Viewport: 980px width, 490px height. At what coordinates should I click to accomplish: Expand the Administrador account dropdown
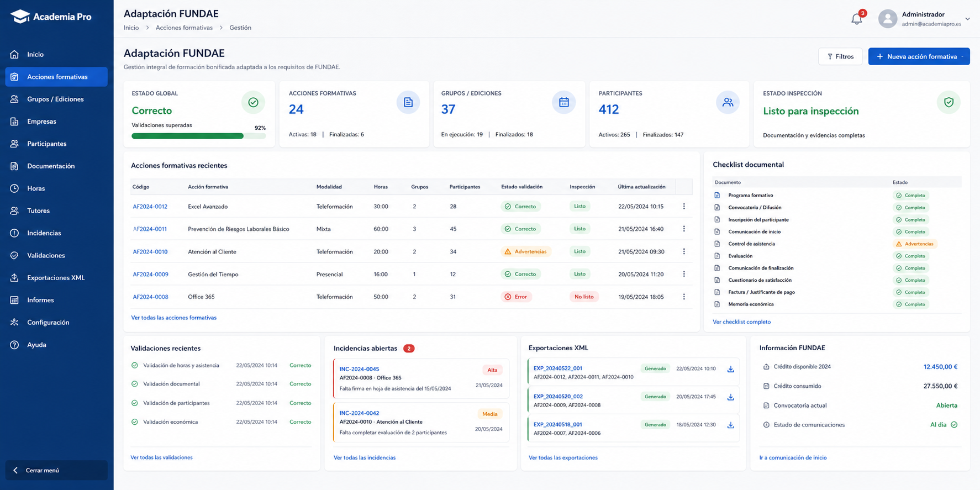pyautogui.click(x=967, y=19)
